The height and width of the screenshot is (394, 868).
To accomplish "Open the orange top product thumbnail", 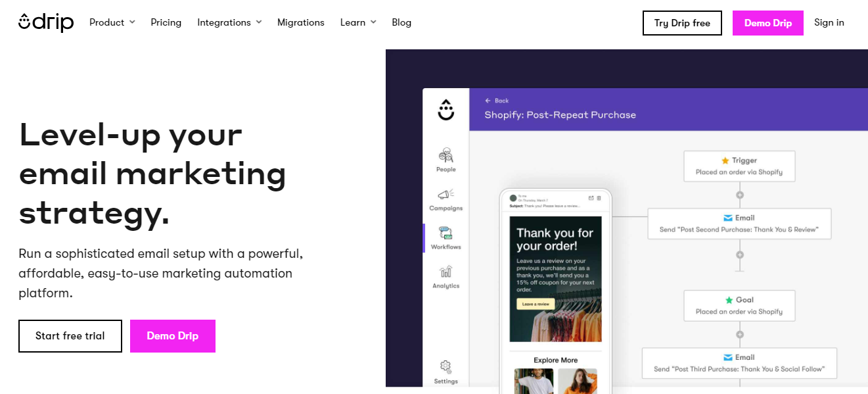I will (x=578, y=381).
